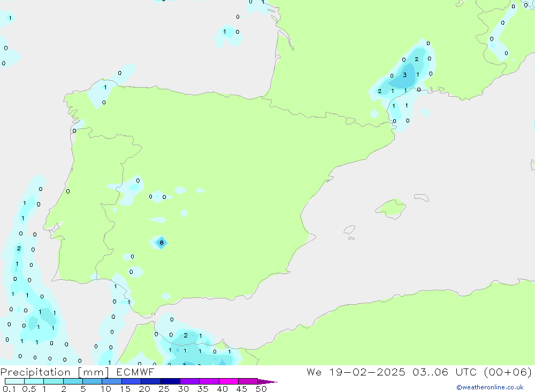Image resolution: width=535 pixels, height=392 pixels.
Task: Click the 'ECMWF' model label
Action: pos(135,372)
